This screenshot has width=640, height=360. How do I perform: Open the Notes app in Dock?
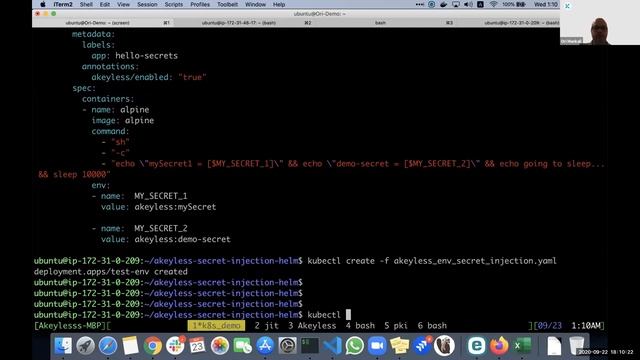pos(130,346)
